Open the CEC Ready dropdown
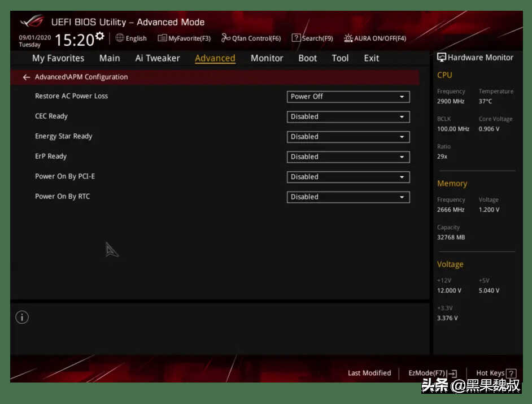Viewport: 532px width, 404px height. (348, 117)
